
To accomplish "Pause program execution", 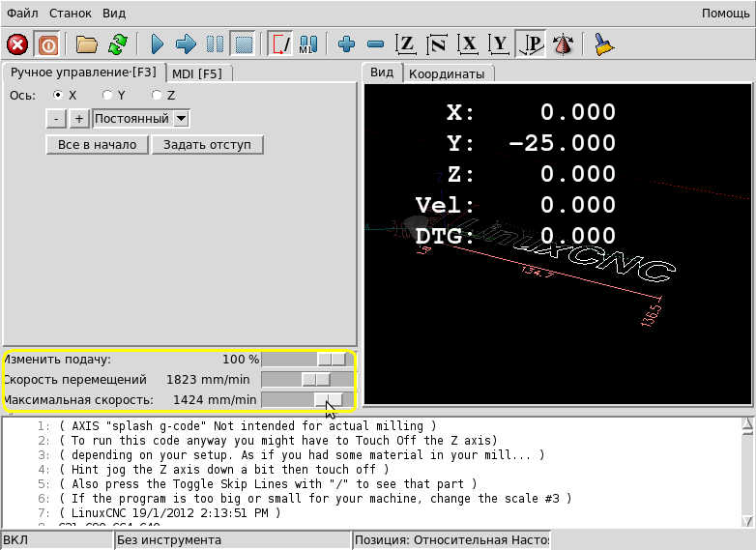I will [x=215, y=44].
